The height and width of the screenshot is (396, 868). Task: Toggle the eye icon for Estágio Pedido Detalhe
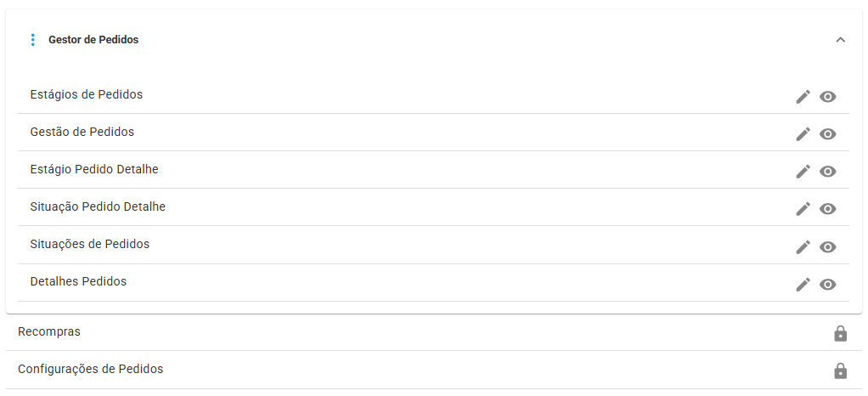click(827, 172)
